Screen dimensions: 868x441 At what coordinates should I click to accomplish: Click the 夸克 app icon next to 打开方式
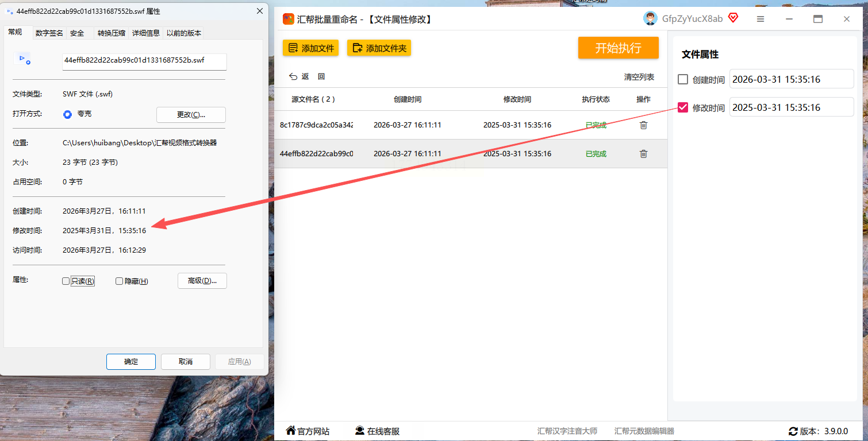(x=67, y=114)
